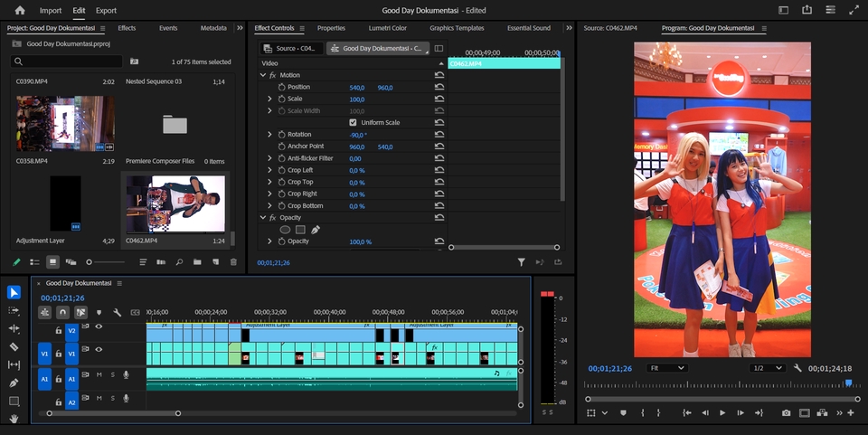The image size is (868, 435).
Task: Click the Comparison View icon
Action: [822, 413]
